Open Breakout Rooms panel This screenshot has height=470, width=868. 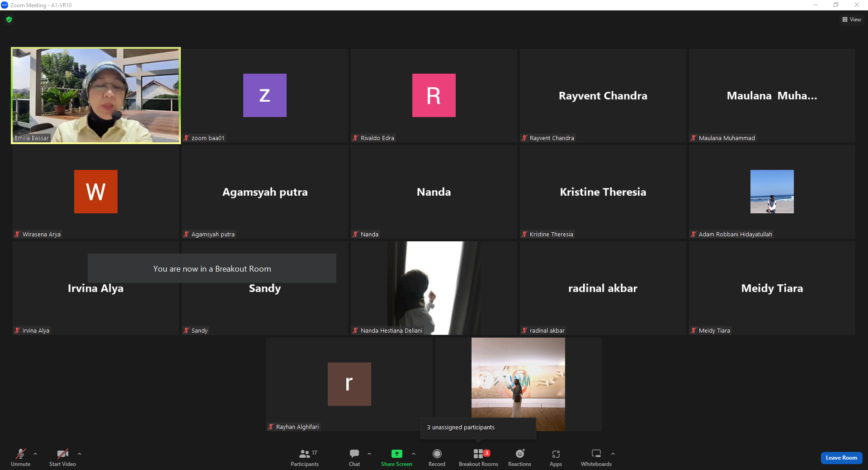pyautogui.click(x=478, y=457)
